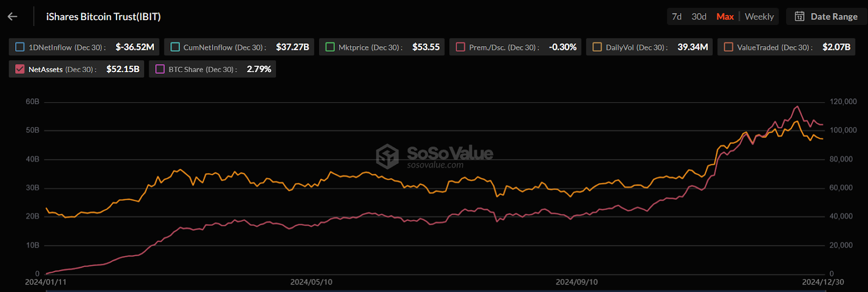Screen dimensions: 868x292
Task: Click the 2024/09/10 x-axis date label
Action: pyautogui.click(x=577, y=282)
